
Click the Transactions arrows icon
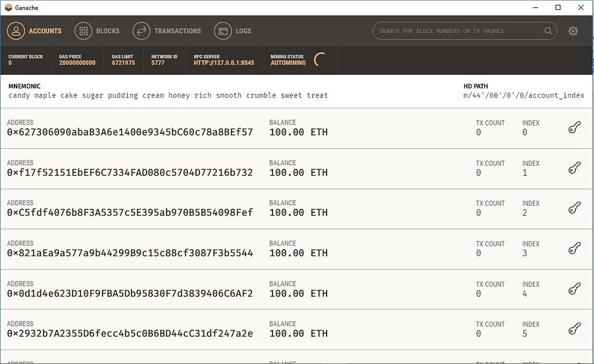(x=142, y=31)
